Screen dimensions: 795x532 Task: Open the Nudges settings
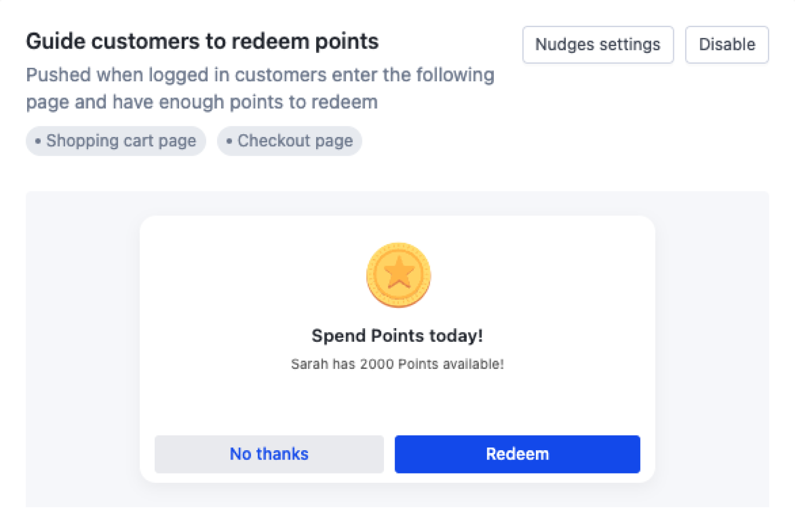tap(598, 45)
